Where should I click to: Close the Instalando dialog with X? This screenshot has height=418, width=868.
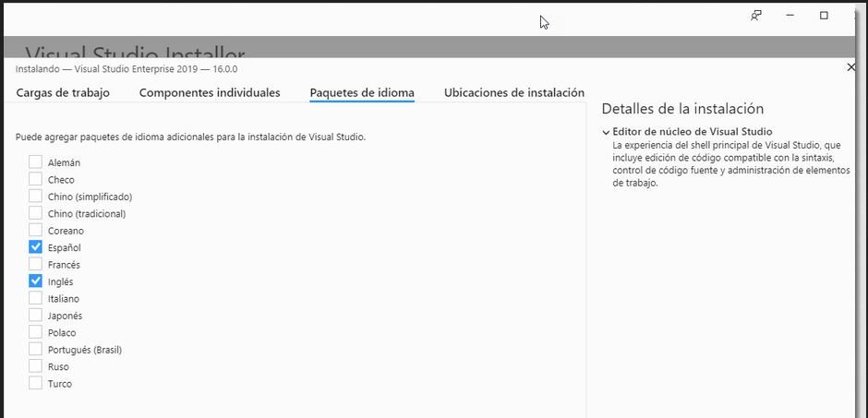pos(851,67)
